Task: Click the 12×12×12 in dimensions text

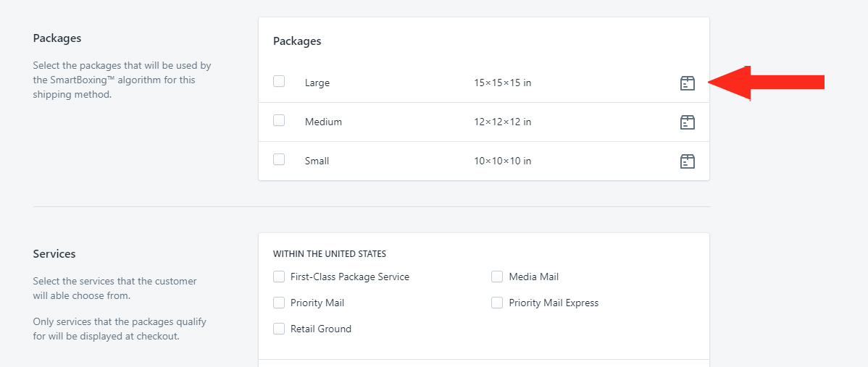Action: pyautogui.click(x=503, y=122)
